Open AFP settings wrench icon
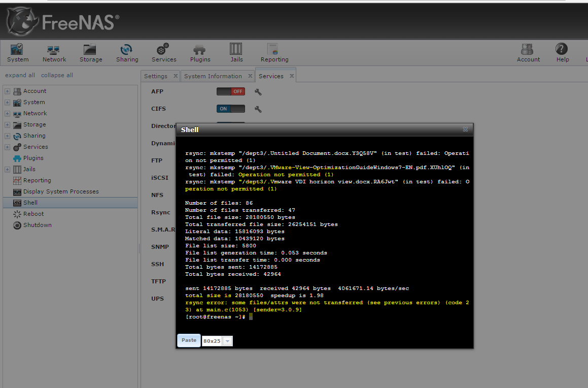Image resolution: width=588 pixels, height=388 pixels. tap(258, 92)
